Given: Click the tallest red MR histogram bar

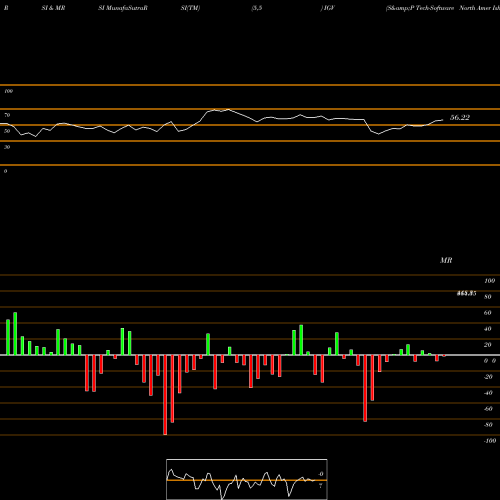Looking at the screenshot, I should click(x=165, y=395).
